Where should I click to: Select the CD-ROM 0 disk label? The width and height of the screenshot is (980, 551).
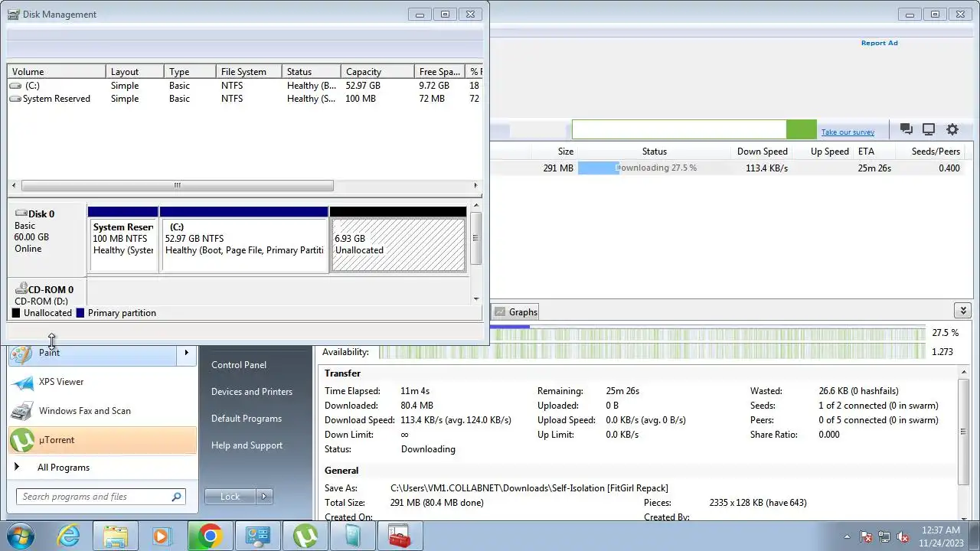(x=47, y=294)
